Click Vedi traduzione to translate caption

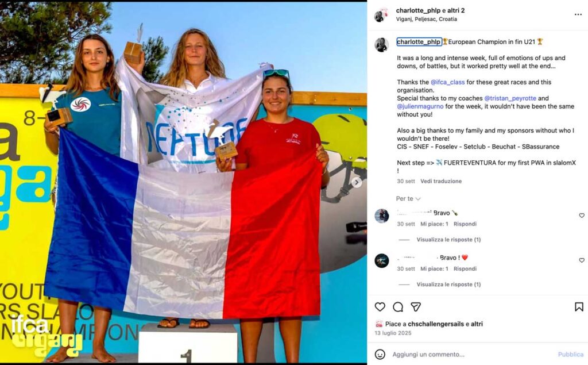coord(441,181)
